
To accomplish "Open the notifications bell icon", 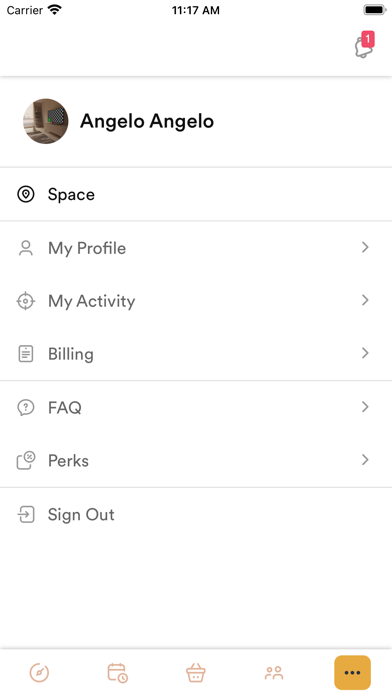I will click(364, 45).
